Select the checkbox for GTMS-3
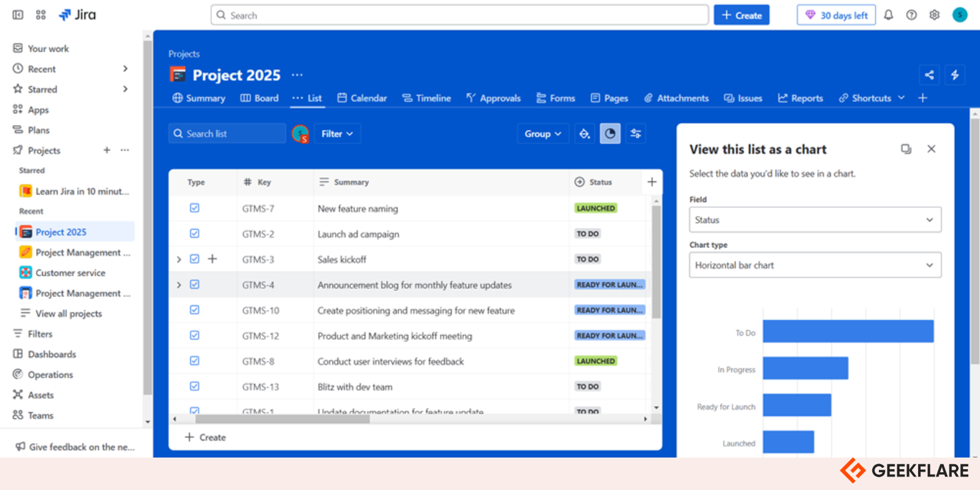The width and height of the screenshot is (980, 490). point(194,259)
